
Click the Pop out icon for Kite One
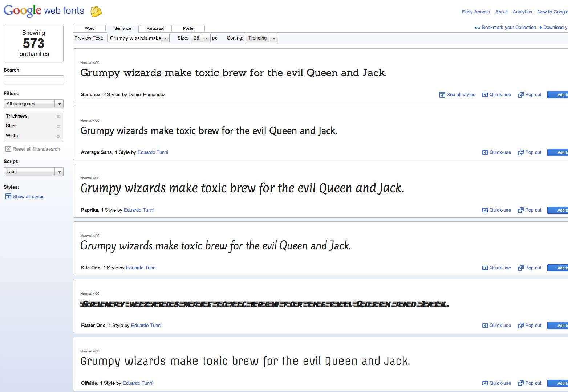pos(521,268)
